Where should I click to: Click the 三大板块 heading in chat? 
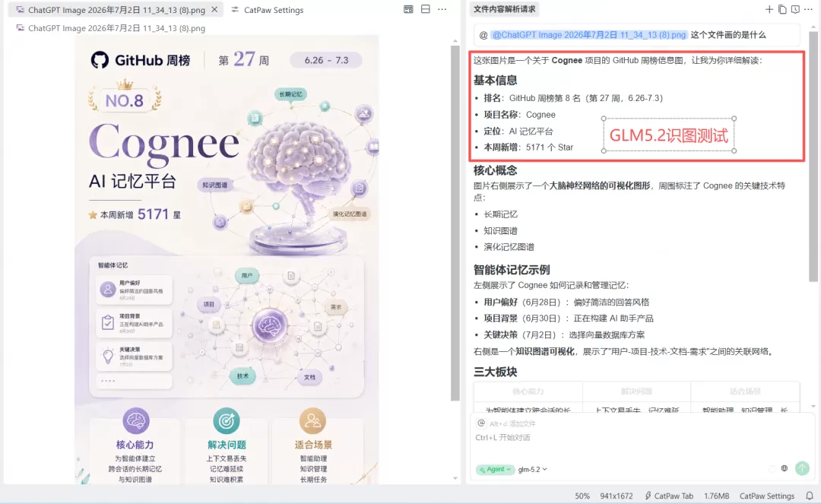tap(496, 372)
